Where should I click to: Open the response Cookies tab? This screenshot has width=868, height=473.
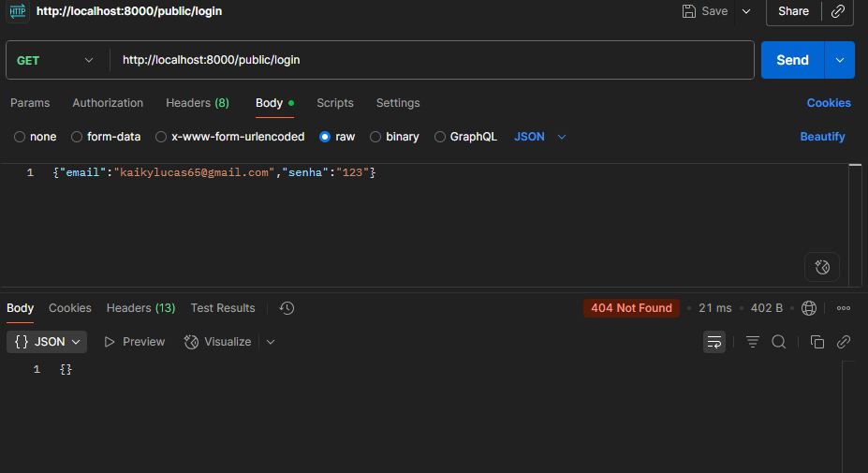pyautogui.click(x=69, y=308)
